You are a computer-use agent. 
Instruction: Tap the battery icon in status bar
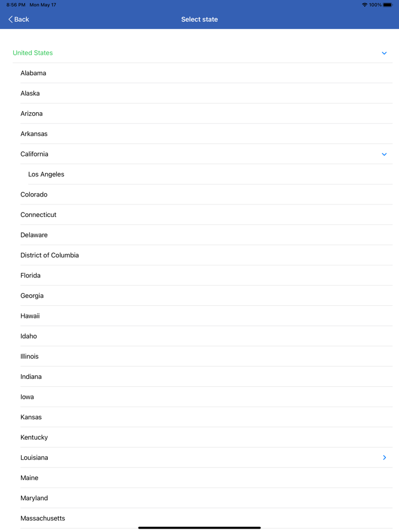point(389,5)
